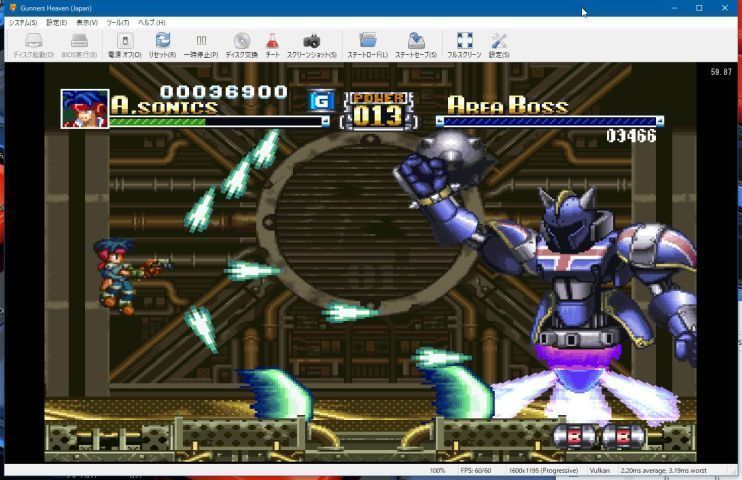The height and width of the screenshot is (480, 742).
Task: Open the ヘルプ(H) help menu
Action: [151, 23]
